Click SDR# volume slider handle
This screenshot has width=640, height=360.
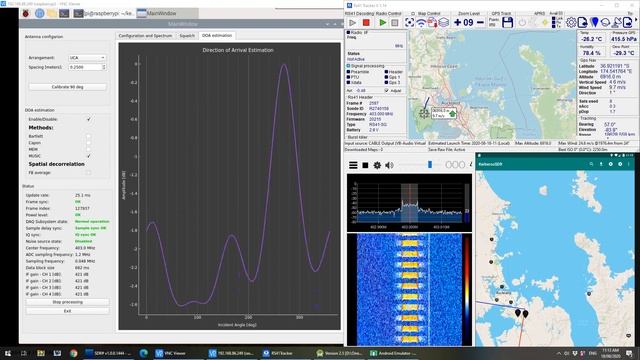(x=430, y=164)
